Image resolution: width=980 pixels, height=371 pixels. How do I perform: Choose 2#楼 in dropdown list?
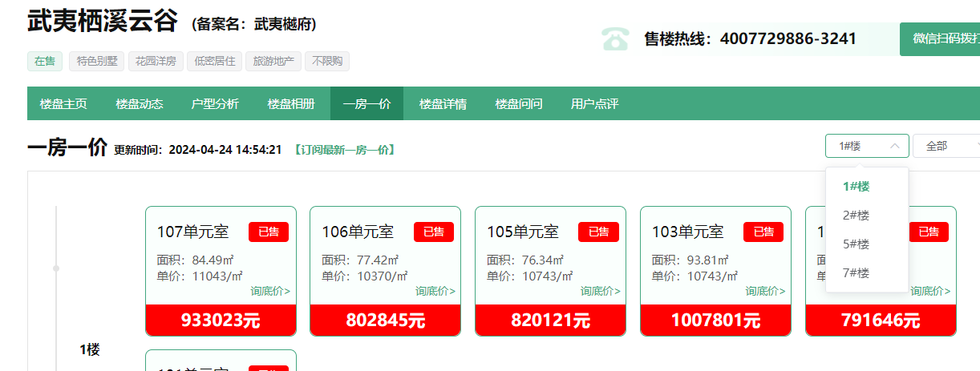(867, 216)
